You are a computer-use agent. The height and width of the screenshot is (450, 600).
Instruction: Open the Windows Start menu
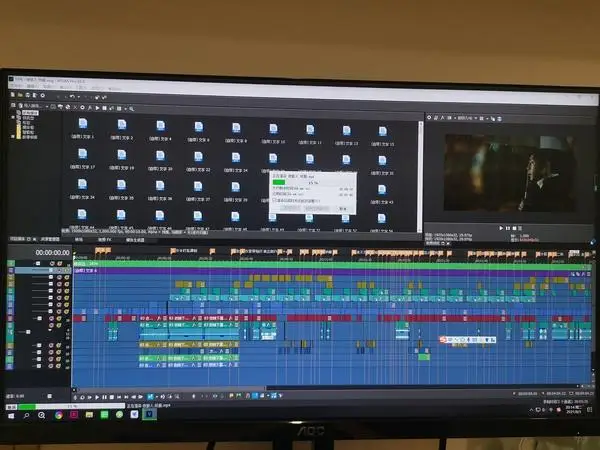[x=11, y=416]
